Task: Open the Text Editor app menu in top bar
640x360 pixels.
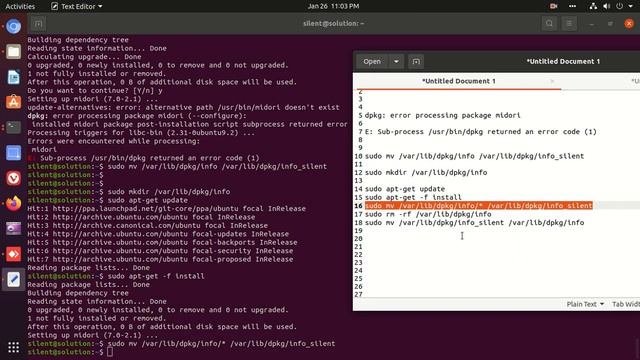Action: pos(76,6)
